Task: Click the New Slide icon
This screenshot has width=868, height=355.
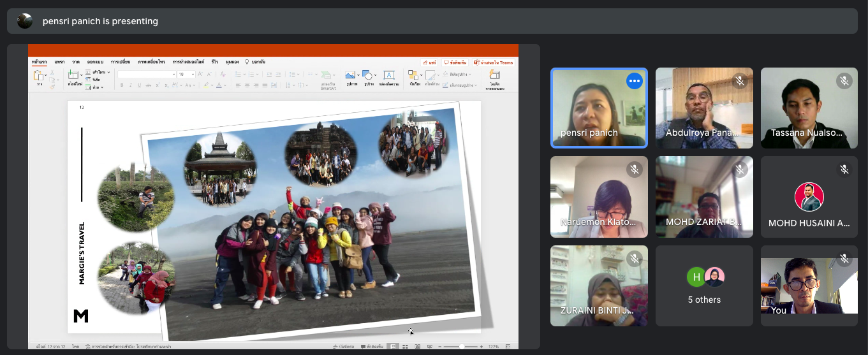Action: 74,76
